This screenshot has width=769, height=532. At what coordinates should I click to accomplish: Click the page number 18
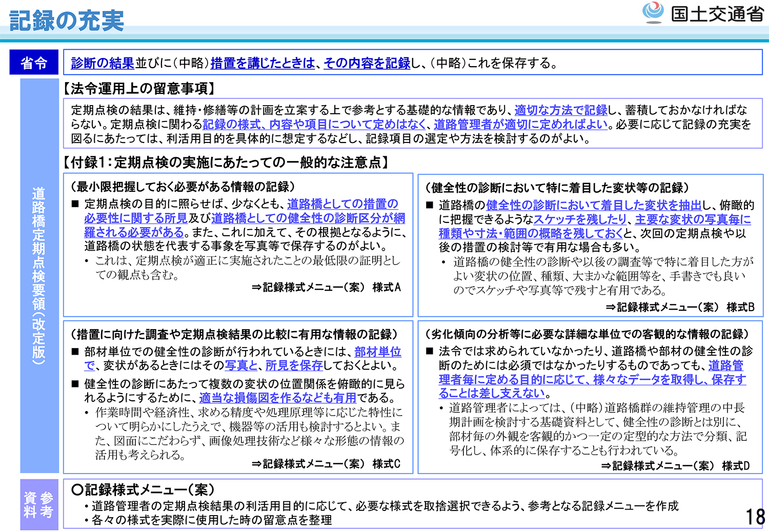755,517
